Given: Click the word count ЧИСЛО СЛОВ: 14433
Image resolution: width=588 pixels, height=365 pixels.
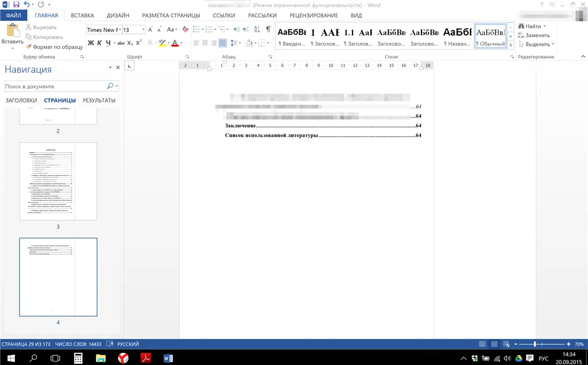Looking at the screenshot, I should (78, 344).
